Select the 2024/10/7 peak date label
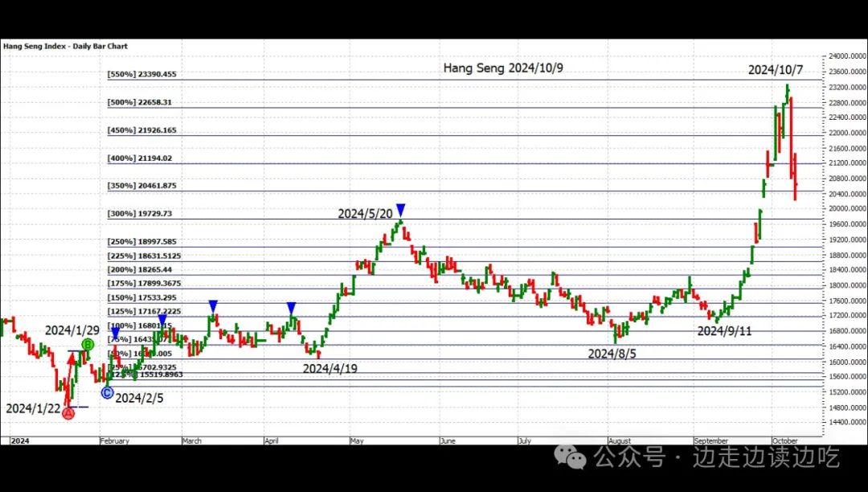Viewport: 868px width, 492px height. [x=775, y=70]
